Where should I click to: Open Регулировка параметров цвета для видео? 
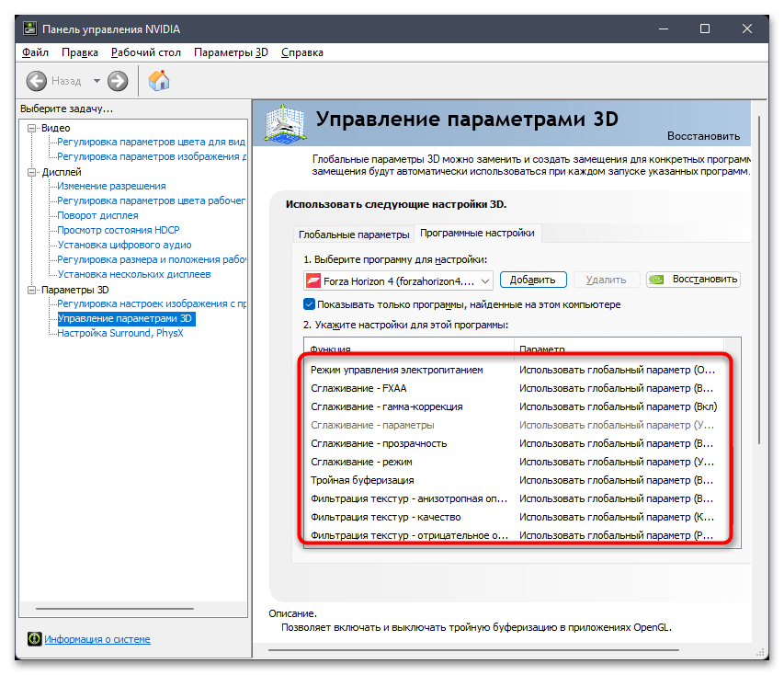point(151,143)
